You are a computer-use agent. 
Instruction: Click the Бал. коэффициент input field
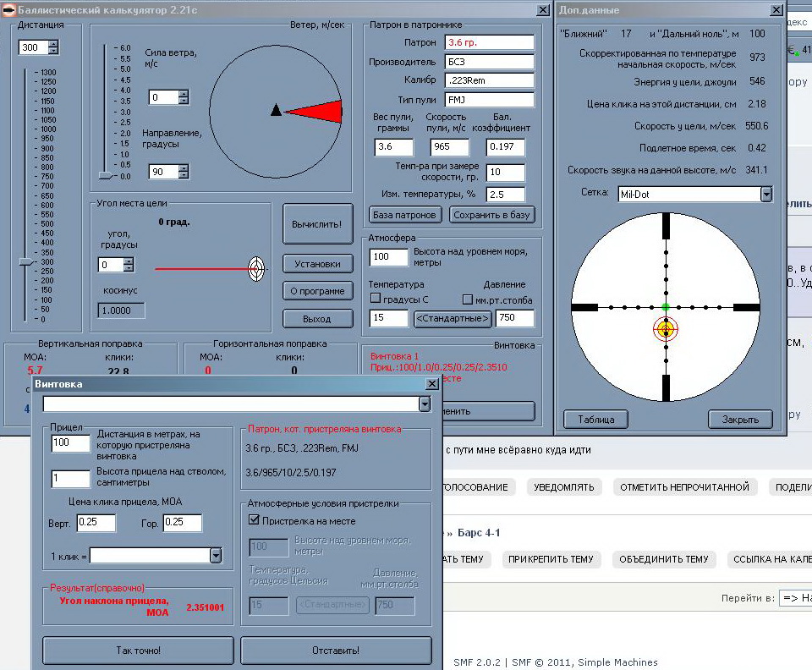click(x=505, y=147)
